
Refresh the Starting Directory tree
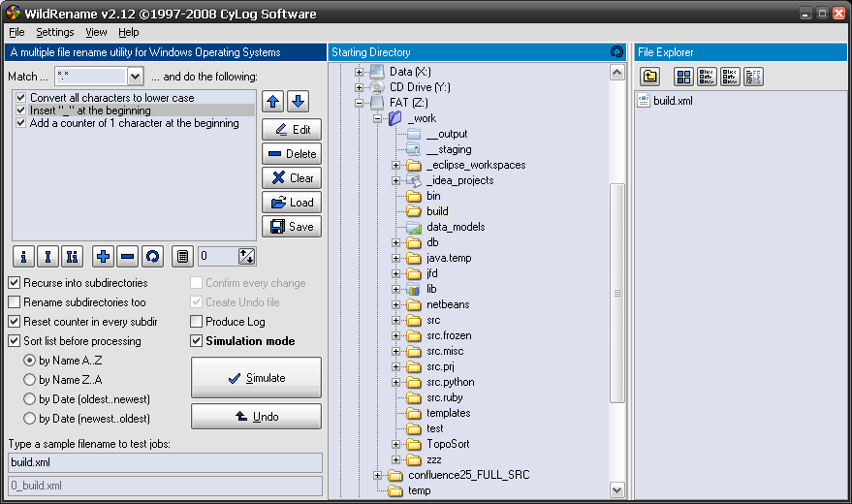click(616, 52)
